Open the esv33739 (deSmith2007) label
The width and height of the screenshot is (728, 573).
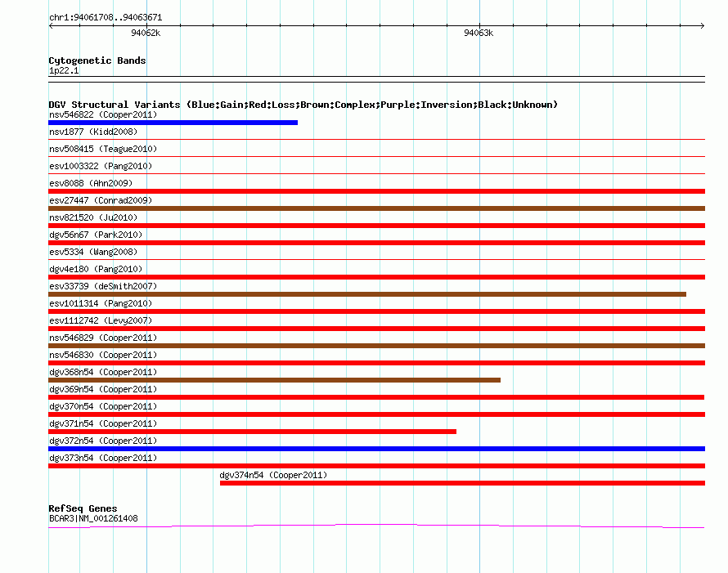point(103,286)
